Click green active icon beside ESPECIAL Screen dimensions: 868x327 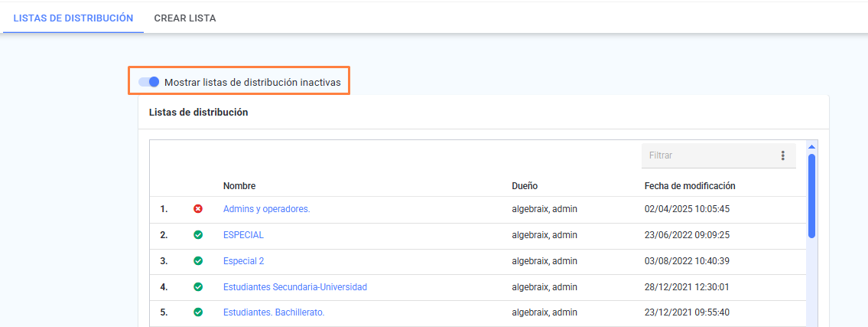click(x=197, y=235)
